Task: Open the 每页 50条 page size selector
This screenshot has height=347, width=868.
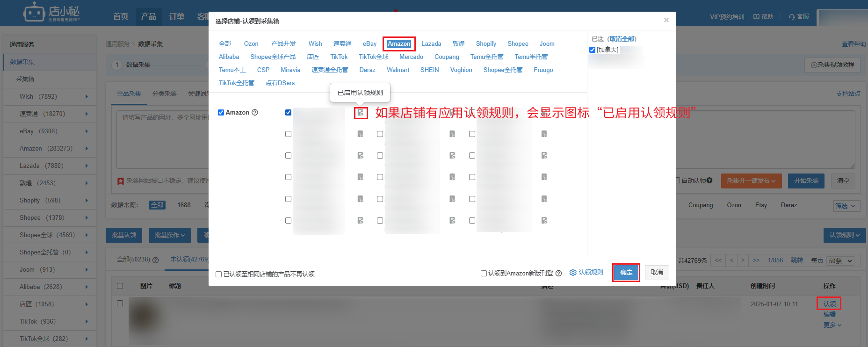Action: click(x=840, y=261)
